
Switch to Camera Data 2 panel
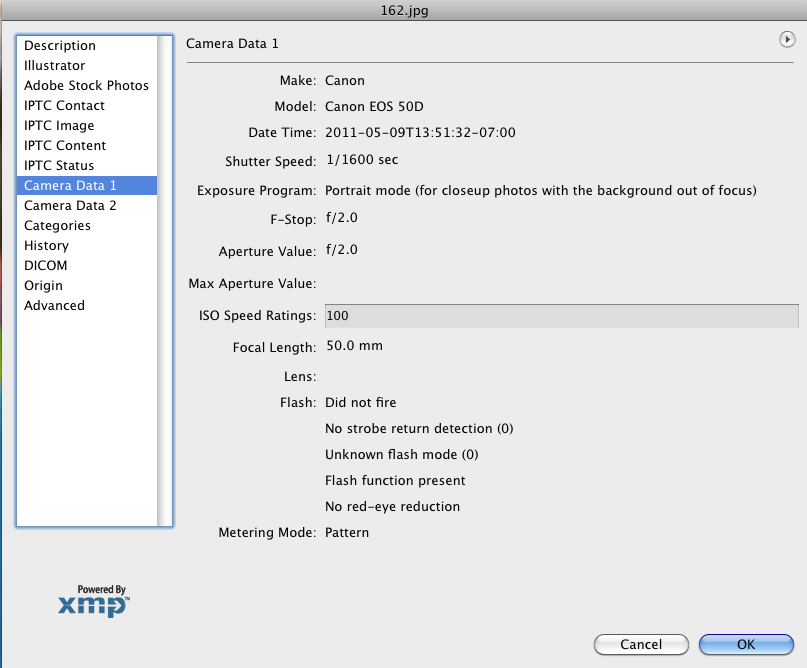click(70, 205)
